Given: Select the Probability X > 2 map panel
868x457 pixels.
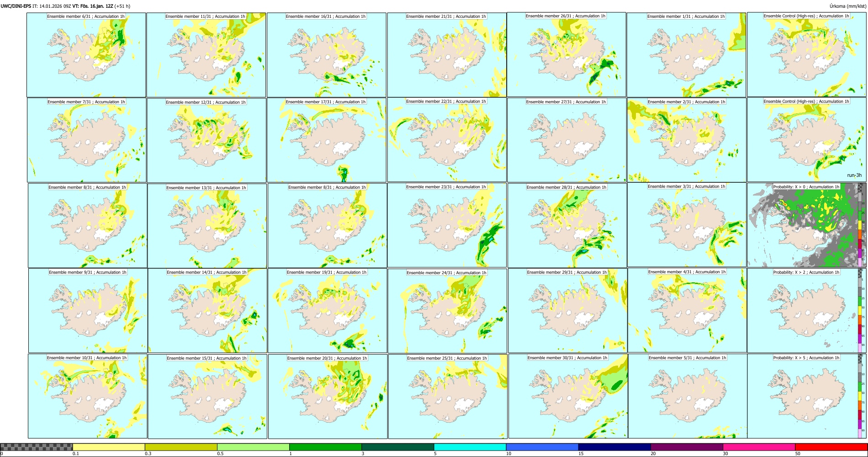Looking at the screenshot, I should pyautogui.click(x=806, y=311).
